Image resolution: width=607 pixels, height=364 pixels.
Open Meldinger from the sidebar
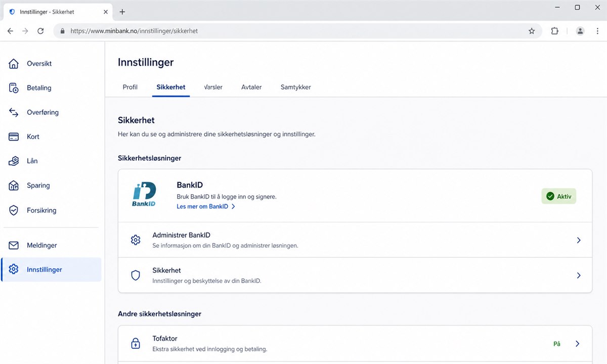pos(51,245)
